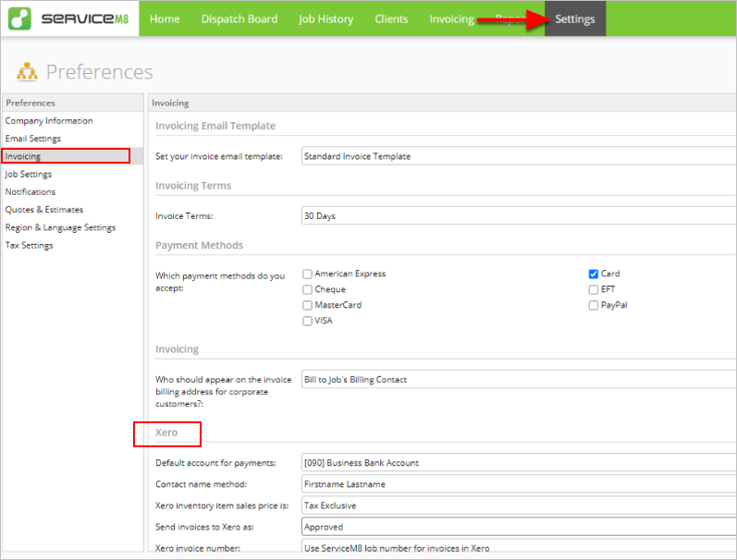Enable EFT payment method
Image resolution: width=737 pixels, height=560 pixels.
click(593, 289)
